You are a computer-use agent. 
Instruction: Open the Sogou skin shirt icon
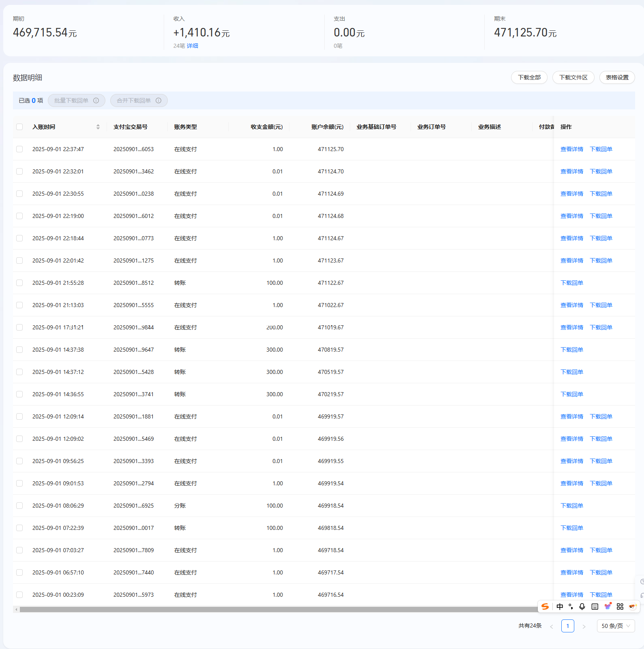[608, 606]
